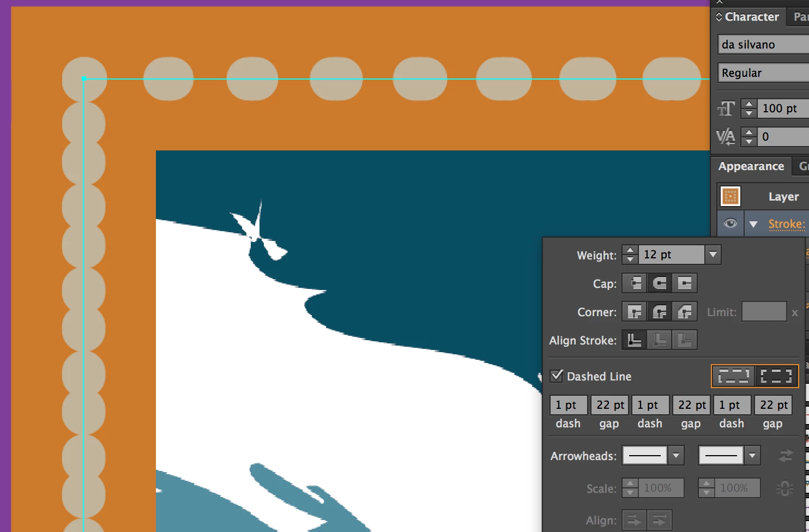The image size is (809, 532).
Task: Open the end arrowhead dropdown
Action: [752, 455]
